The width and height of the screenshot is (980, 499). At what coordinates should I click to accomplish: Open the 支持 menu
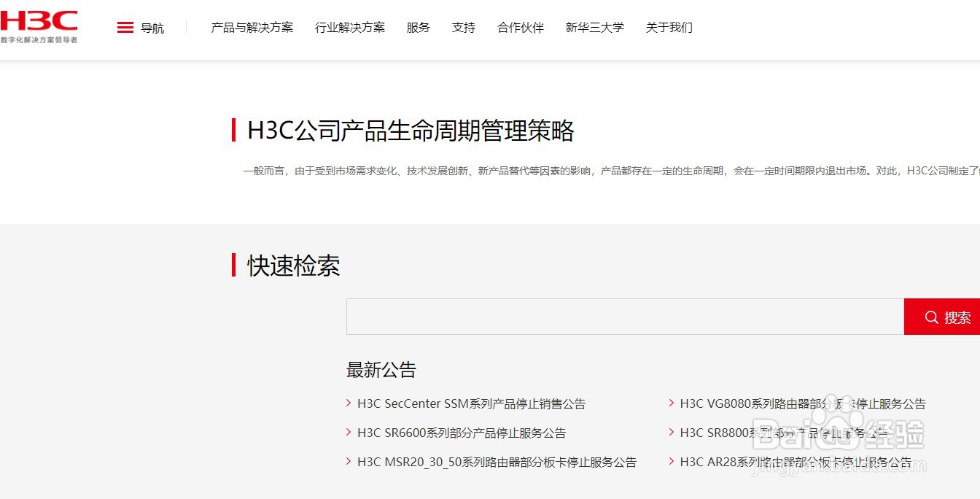pyautogui.click(x=464, y=28)
